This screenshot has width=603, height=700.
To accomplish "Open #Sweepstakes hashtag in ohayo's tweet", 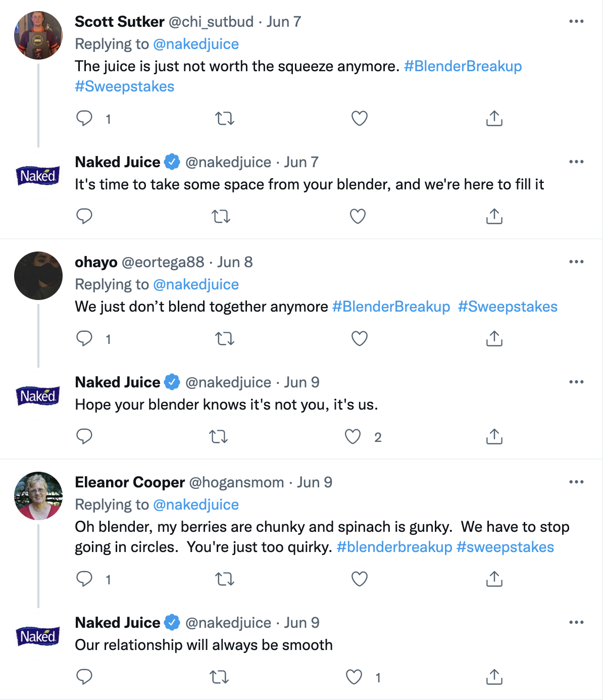I will click(x=508, y=307).
